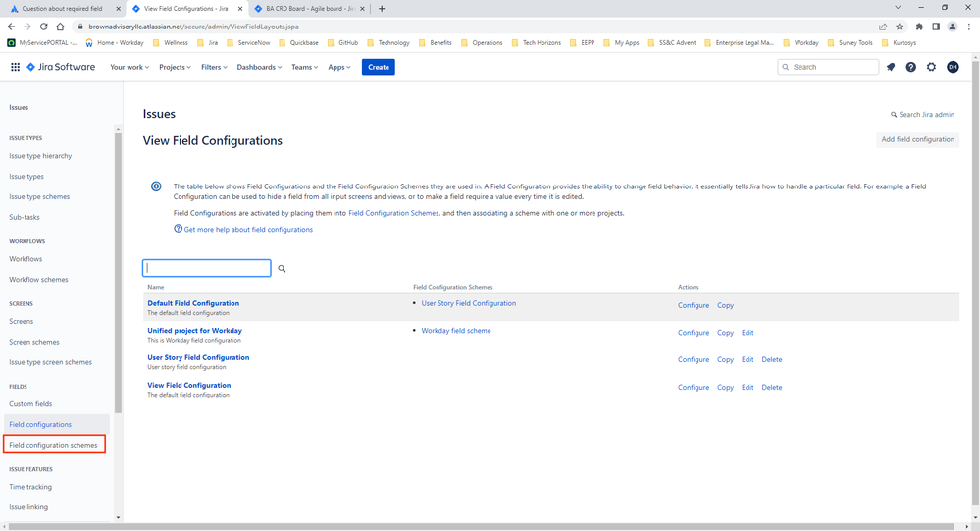Expand the Your work menu
980x531 pixels.
[129, 67]
